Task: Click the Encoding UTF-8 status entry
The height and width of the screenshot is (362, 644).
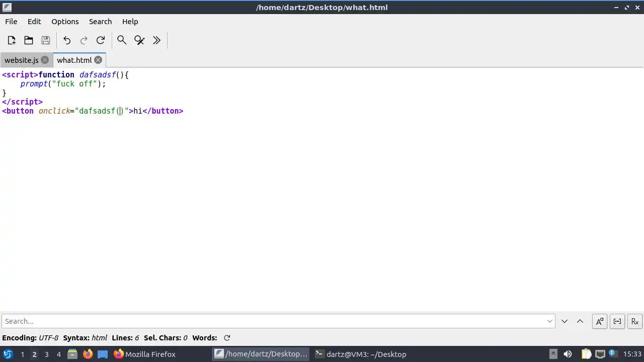Action: click(x=30, y=338)
